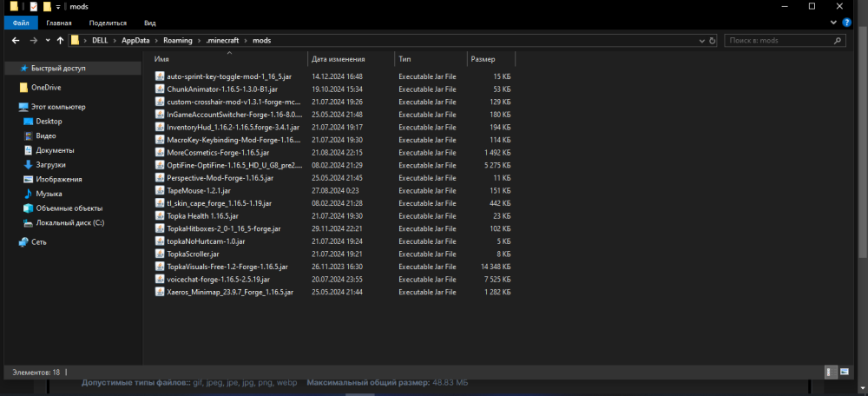This screenshot has width=868, height=396.
Task: Select jar icon of topkaNoHurtcam-1.0.jar
Action: point(160,241)
